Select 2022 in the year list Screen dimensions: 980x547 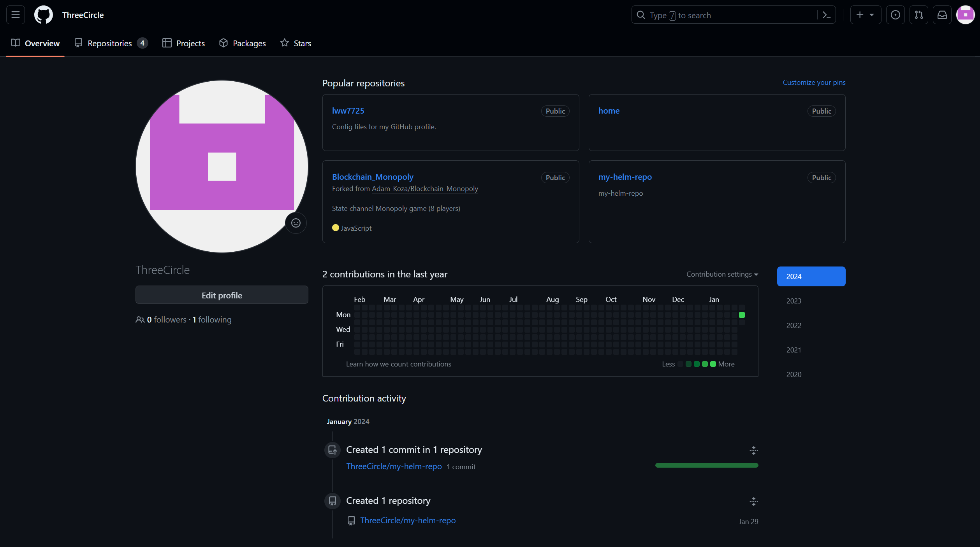pos(794,325)
